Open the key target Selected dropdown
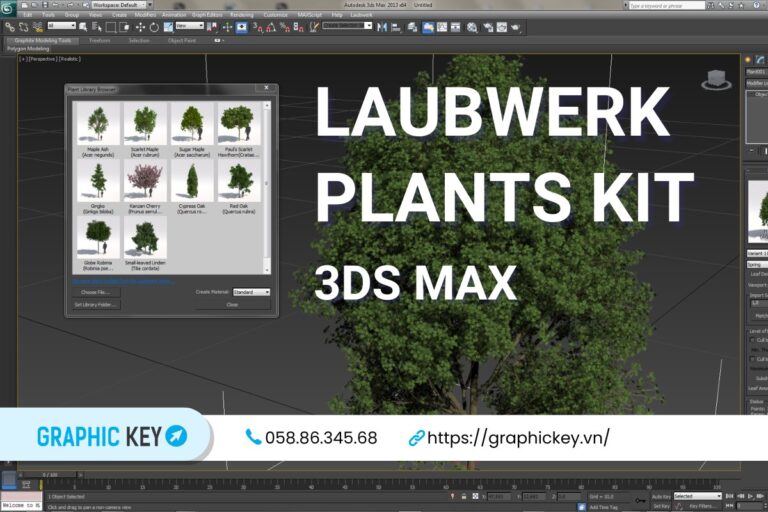 click(x=697, y=496)
